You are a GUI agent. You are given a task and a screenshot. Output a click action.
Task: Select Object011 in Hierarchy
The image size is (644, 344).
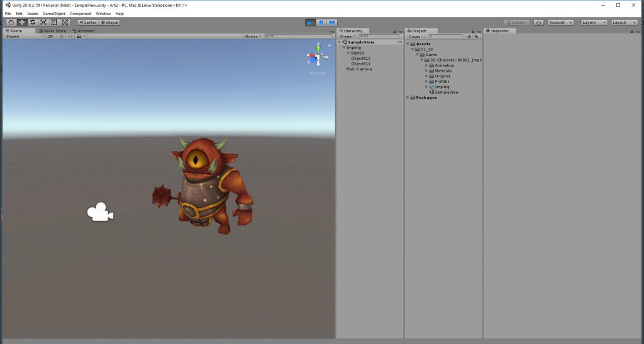[360, 64]
